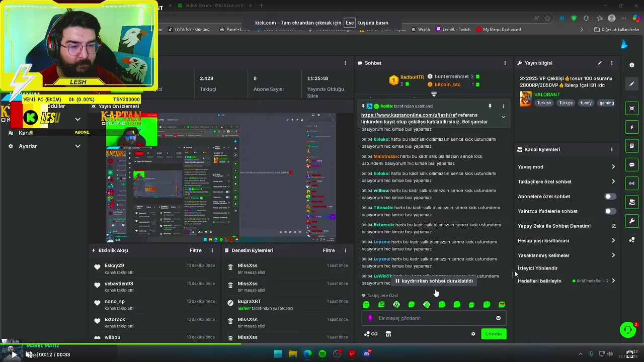Expand Hesap yaşı kısıtlaması options
This screenshot has height=362, width=644.
(613, 241)
